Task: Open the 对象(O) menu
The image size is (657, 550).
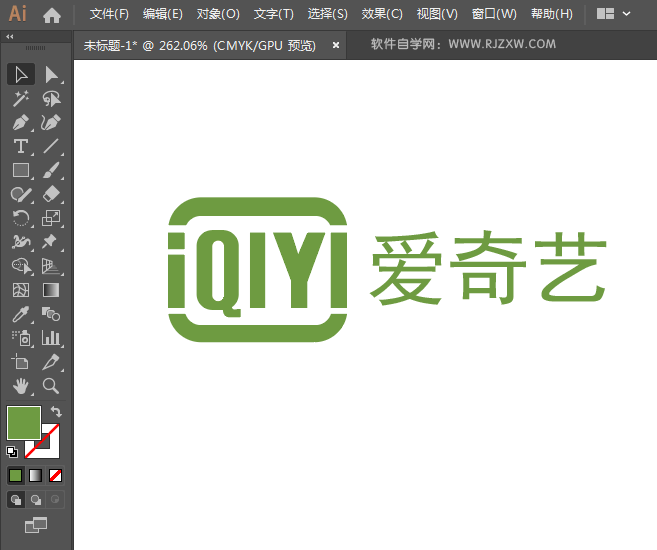Action: point(218,14)
